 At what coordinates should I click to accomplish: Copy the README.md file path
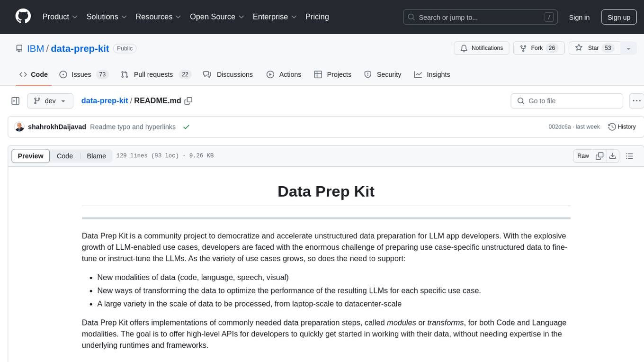188,101
